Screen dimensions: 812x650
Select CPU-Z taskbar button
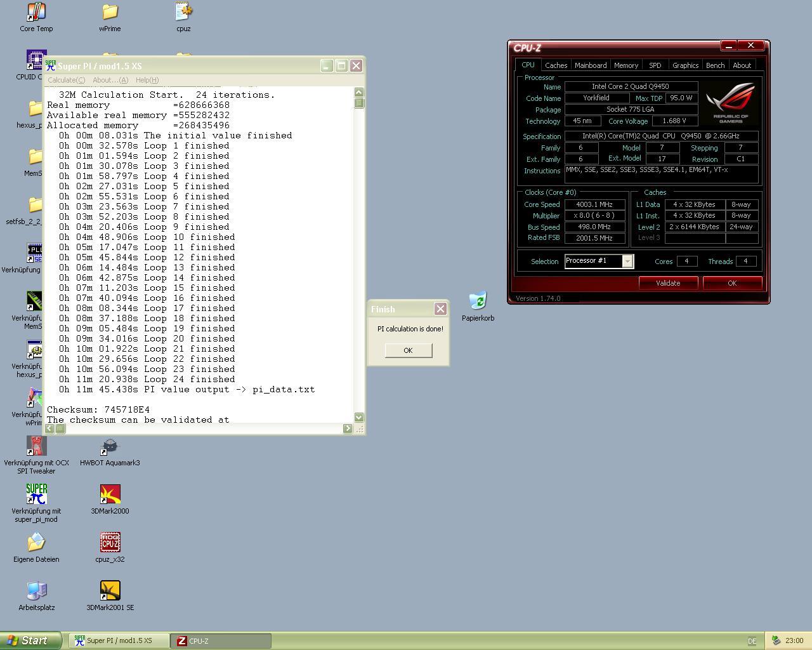click(221, 641)
